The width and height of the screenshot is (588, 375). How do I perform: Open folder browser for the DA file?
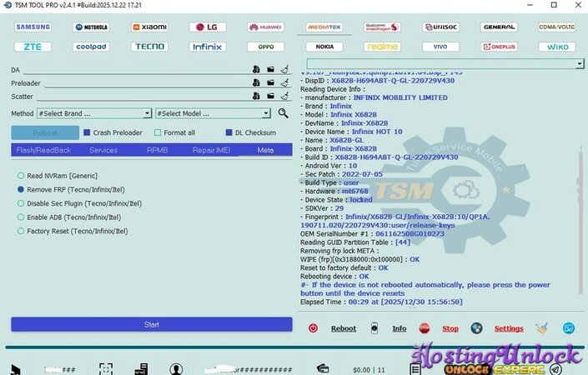271,70
